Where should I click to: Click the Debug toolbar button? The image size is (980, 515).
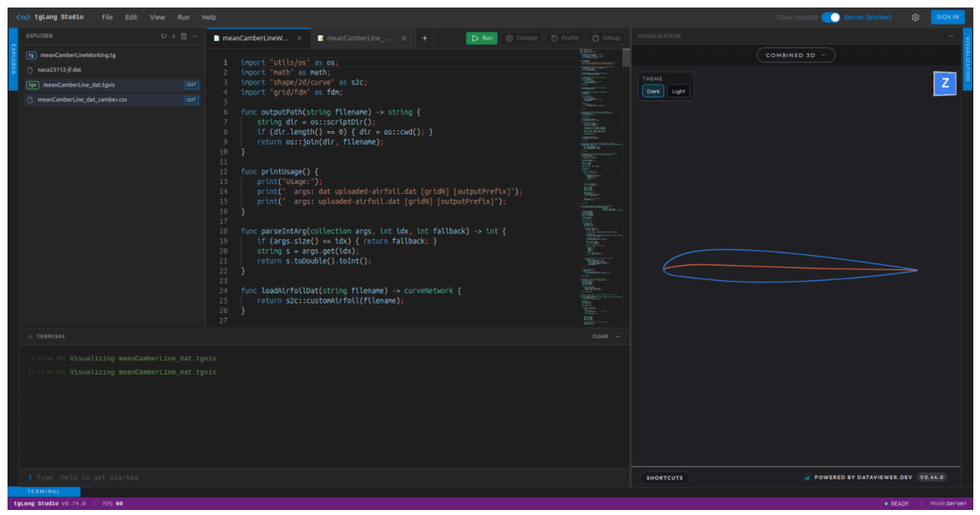[607, 38]
